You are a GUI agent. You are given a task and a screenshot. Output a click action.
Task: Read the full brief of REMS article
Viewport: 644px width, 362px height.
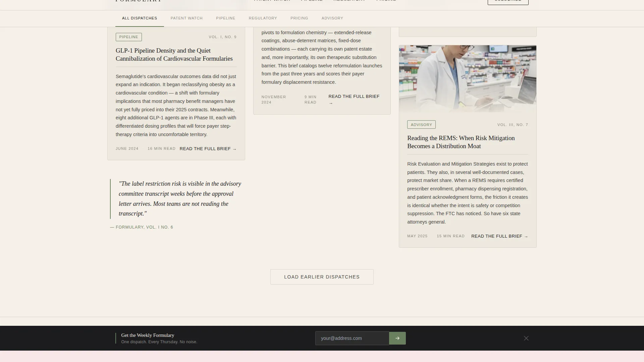[499, 236]
